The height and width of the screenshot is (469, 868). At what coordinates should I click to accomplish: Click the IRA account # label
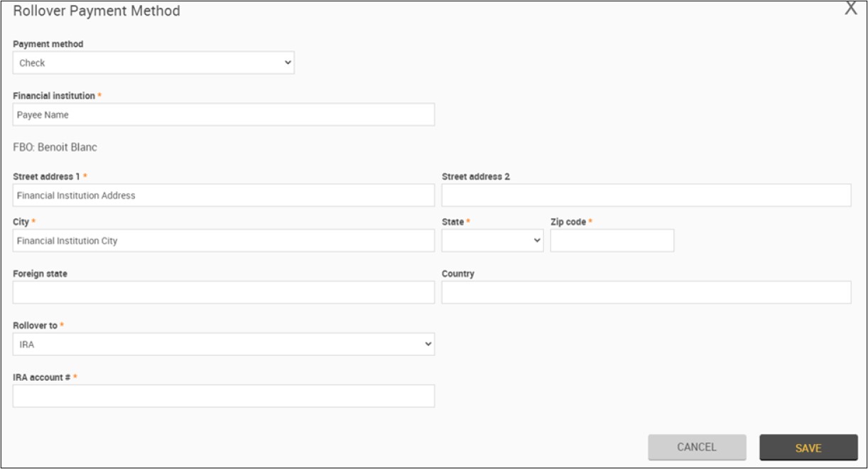pyautogui.click(x=41, y=377)
